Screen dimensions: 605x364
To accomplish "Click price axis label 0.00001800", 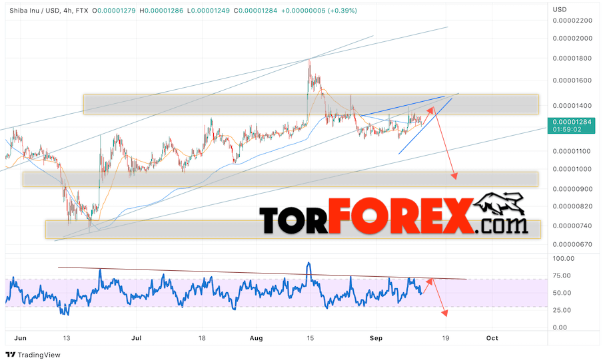I will [572, 59].
